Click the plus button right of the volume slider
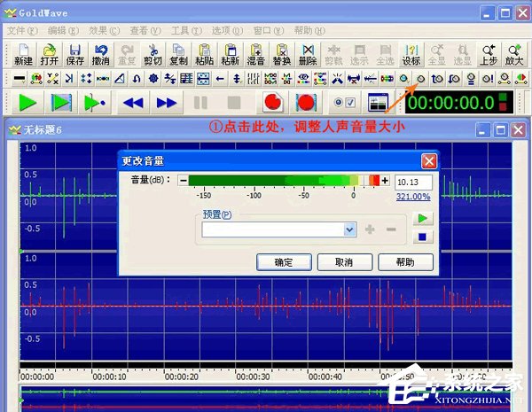 (385, 181)
